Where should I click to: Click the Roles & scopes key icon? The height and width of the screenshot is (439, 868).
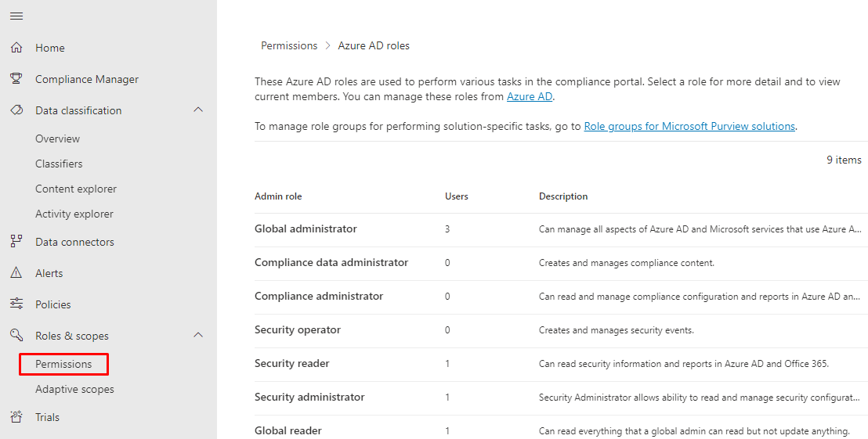click(16, 336)
